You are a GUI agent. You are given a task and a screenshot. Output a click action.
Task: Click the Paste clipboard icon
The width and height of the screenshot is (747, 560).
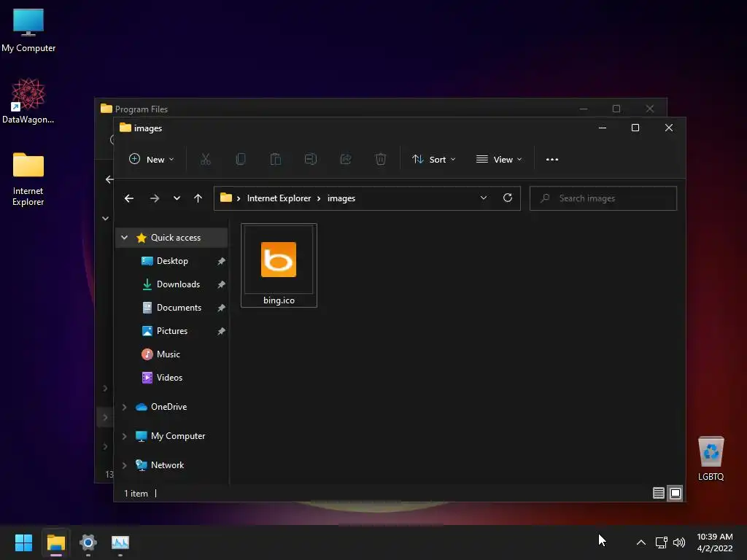point(275,160)
